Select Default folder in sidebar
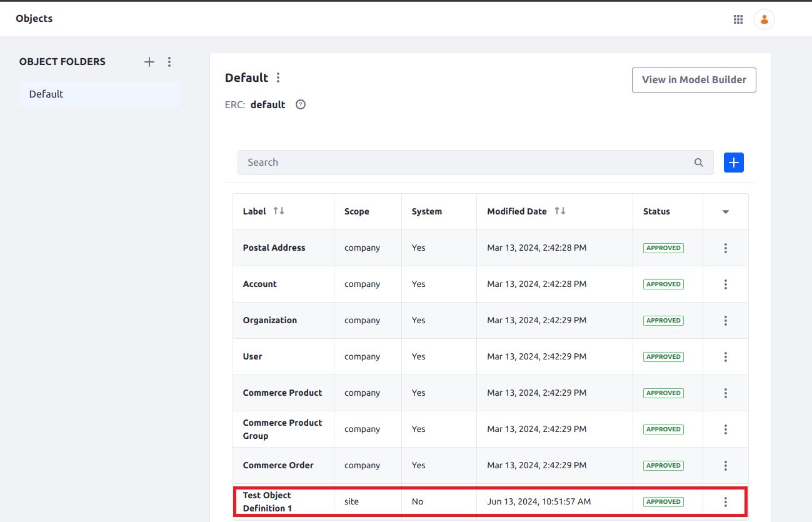This screenshot has width=812, height=522. tap(99, 94)
